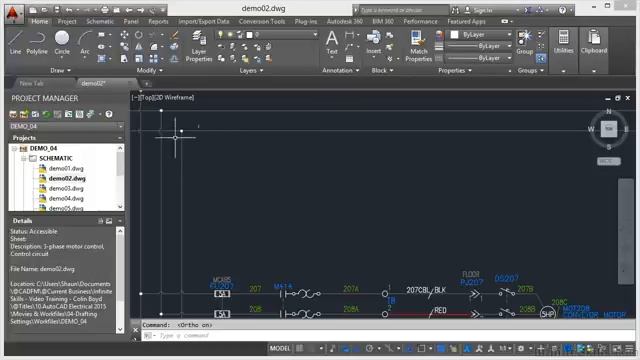Click the command line input field
Image resolution: width=640 pixels, height=360 pixels.
click(x=388, y=336)
